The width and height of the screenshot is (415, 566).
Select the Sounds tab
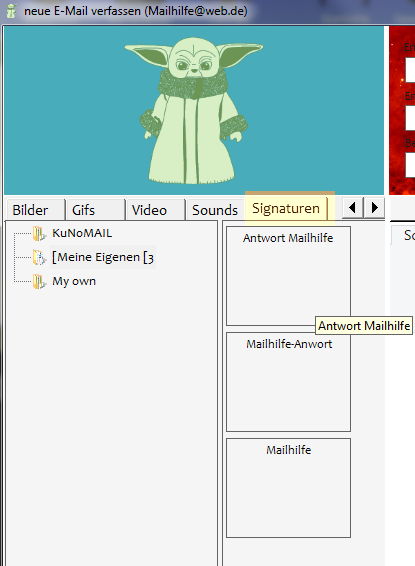coord(215,210)
